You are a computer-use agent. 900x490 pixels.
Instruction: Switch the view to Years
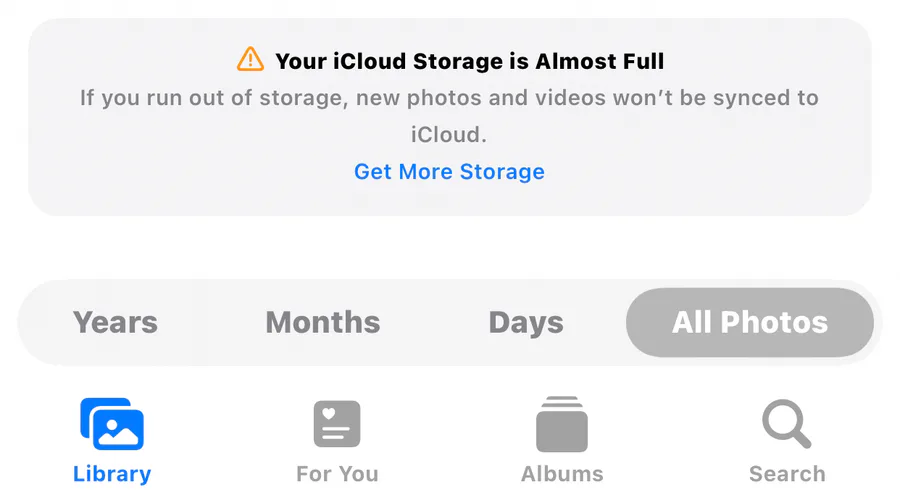(115, 322)
